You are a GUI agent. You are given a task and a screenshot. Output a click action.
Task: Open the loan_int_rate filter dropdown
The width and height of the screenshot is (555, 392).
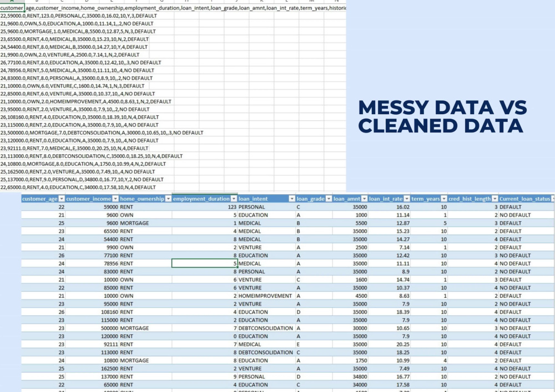(407, 198)
